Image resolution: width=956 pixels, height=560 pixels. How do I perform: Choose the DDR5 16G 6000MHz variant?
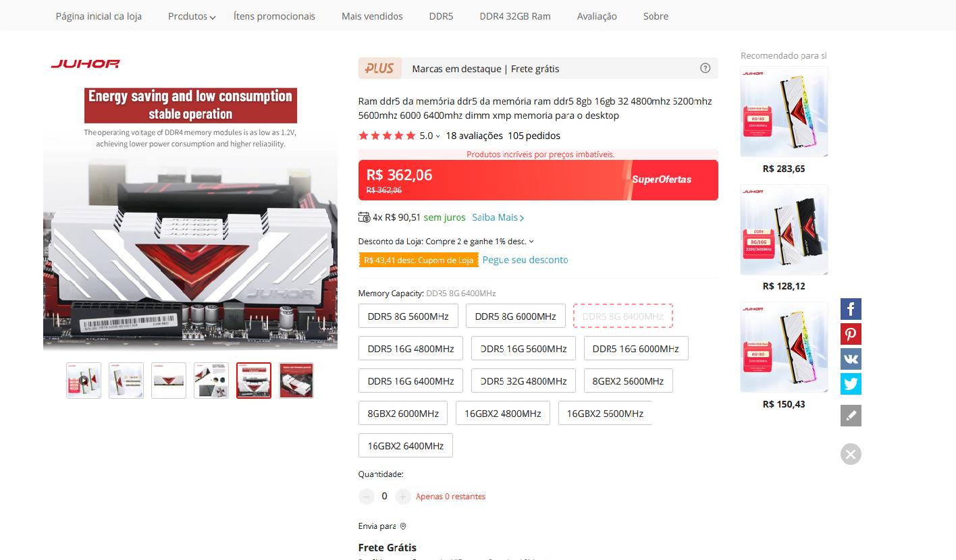(635, 349)
